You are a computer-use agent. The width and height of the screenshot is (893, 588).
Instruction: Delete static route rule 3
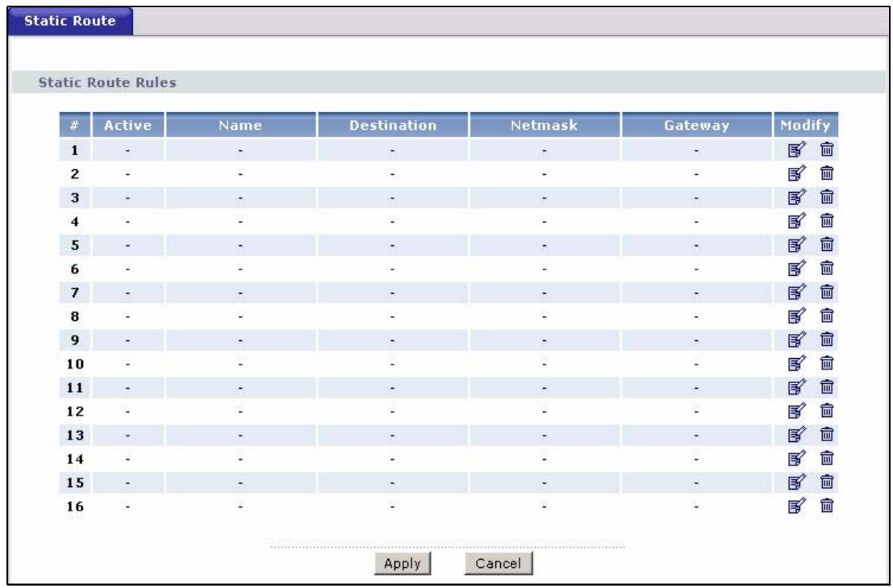coord(827,197)
